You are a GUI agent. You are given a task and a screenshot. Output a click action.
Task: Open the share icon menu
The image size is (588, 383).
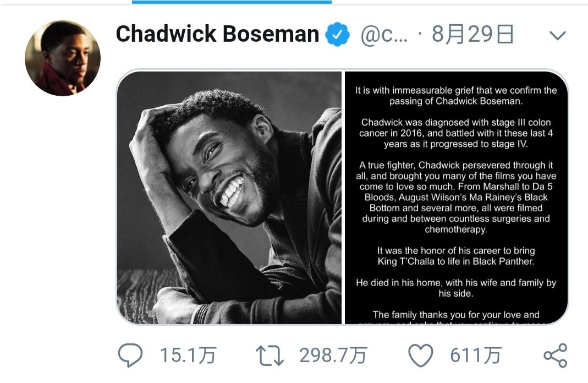click(x=555, y=355)
